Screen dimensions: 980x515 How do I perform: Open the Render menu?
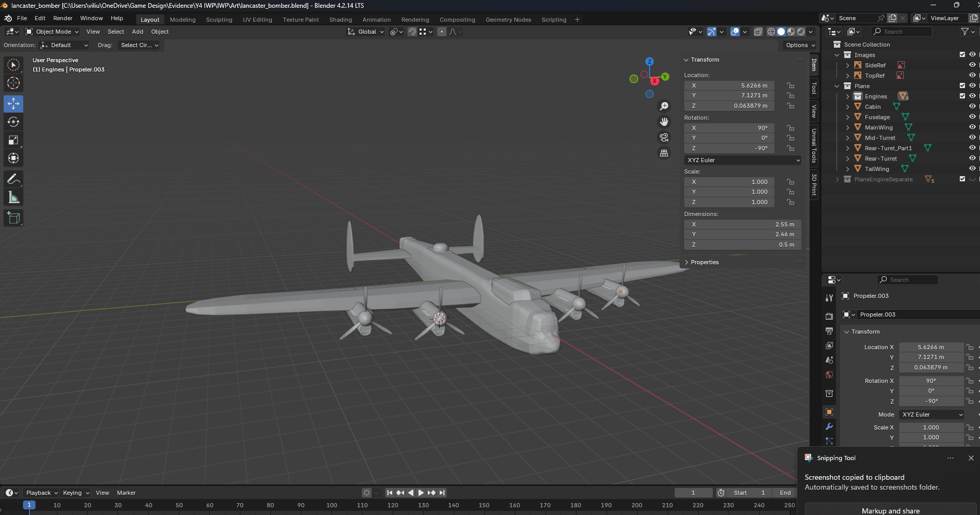click(63, 18)
